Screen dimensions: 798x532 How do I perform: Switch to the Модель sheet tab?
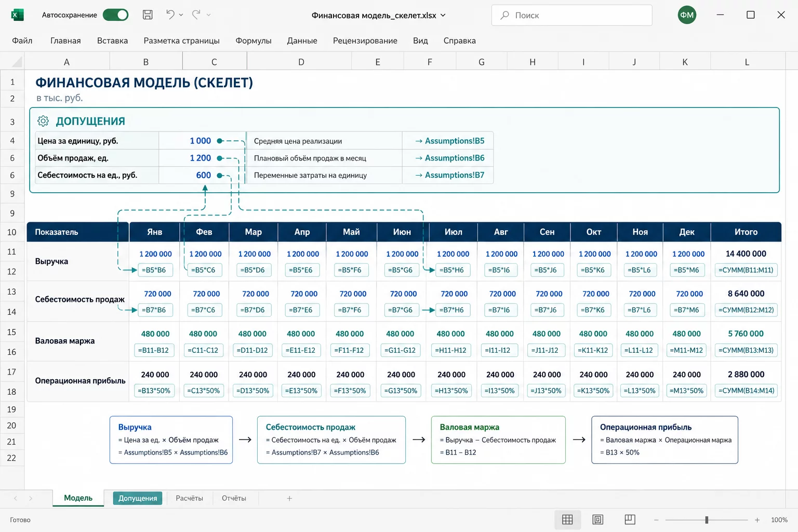[78, 498]
